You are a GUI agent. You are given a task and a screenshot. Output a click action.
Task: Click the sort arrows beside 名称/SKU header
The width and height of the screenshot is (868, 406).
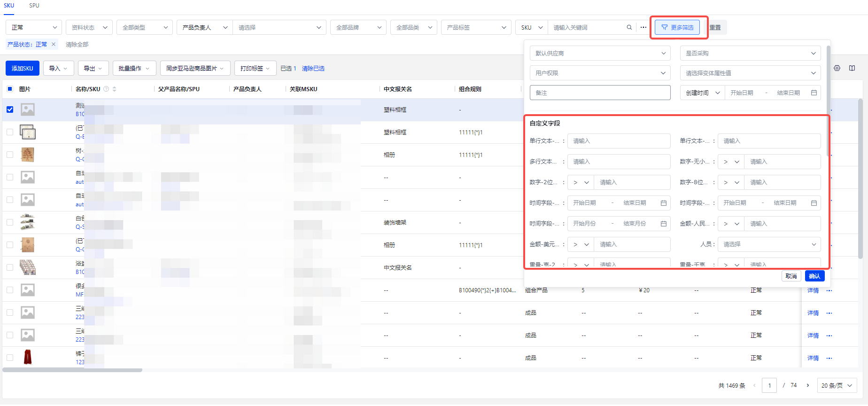point(115,89)
